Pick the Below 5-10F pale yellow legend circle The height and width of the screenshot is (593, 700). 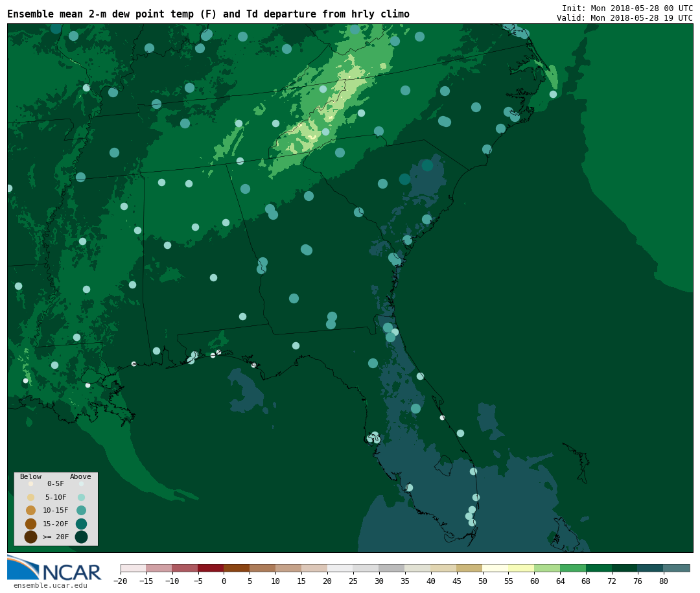pyautogui.click(x=30, y=497)
